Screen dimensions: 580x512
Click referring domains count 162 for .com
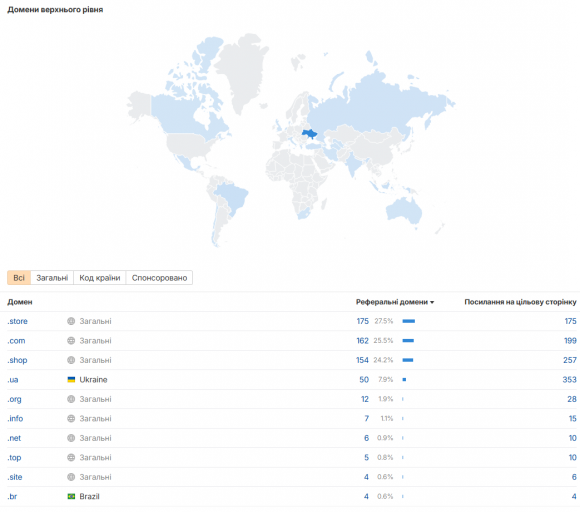coord(362,341)
